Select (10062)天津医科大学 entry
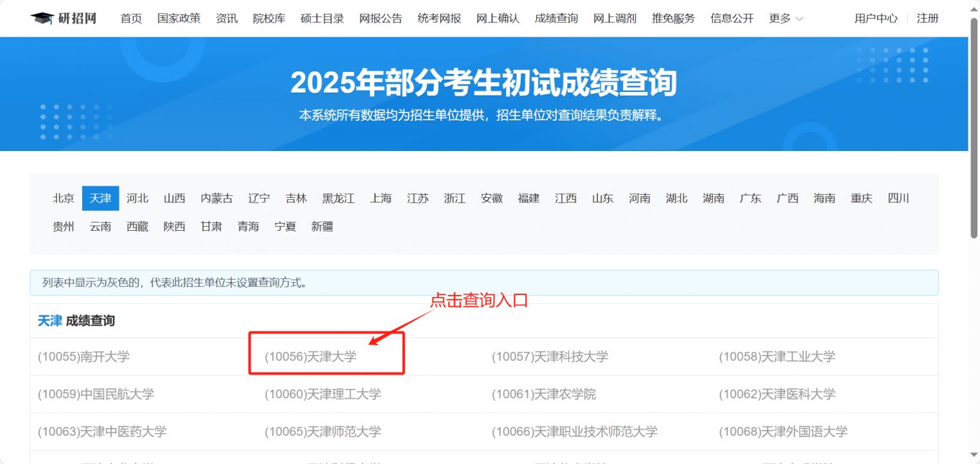Screen dimensions: 980x464 777,394
